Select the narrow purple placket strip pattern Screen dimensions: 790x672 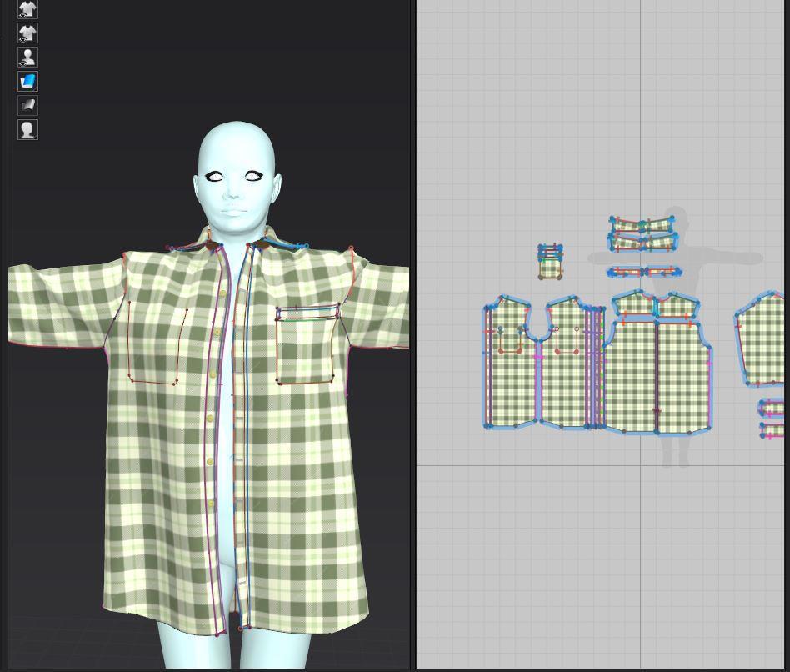coord(595,367)
